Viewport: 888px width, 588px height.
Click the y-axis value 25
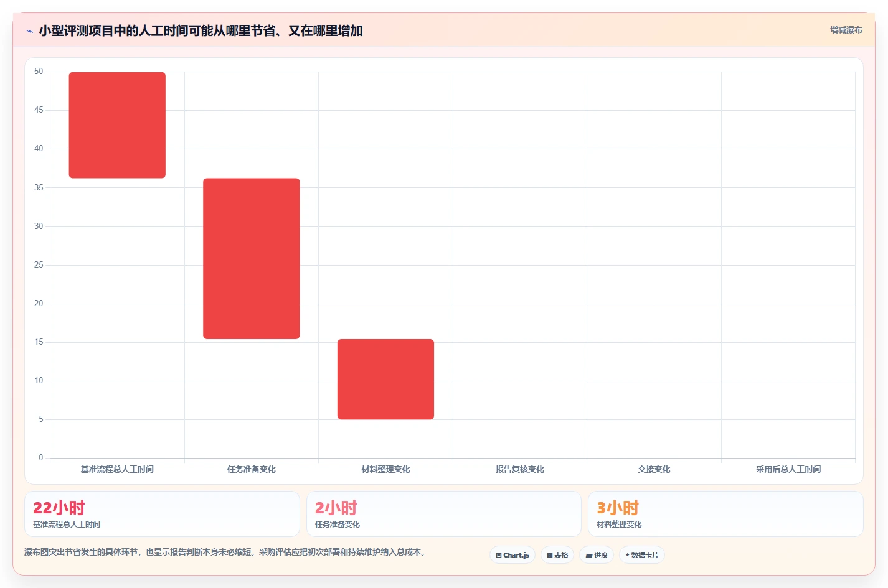(39, 265)
